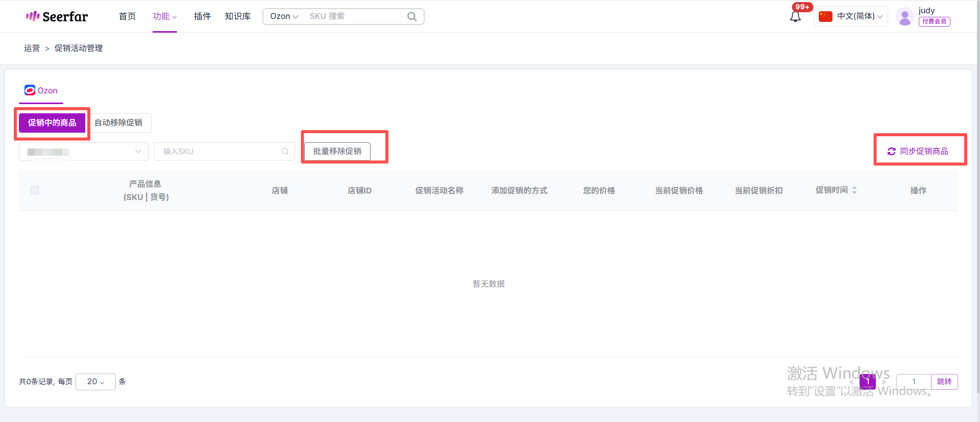Open the 功能 menu

coord(164,16)
